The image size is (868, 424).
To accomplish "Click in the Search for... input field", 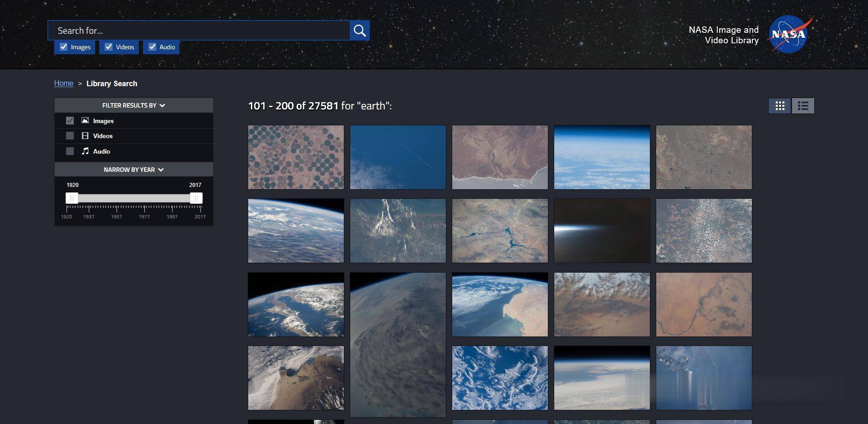I will pyautogui.click(x=199, y=31).
